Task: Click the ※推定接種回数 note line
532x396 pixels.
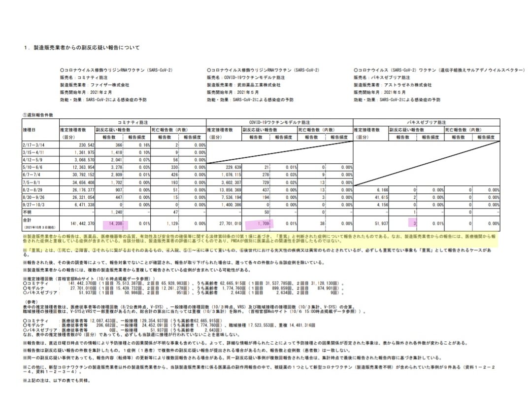Action: [x=89, y=279]
